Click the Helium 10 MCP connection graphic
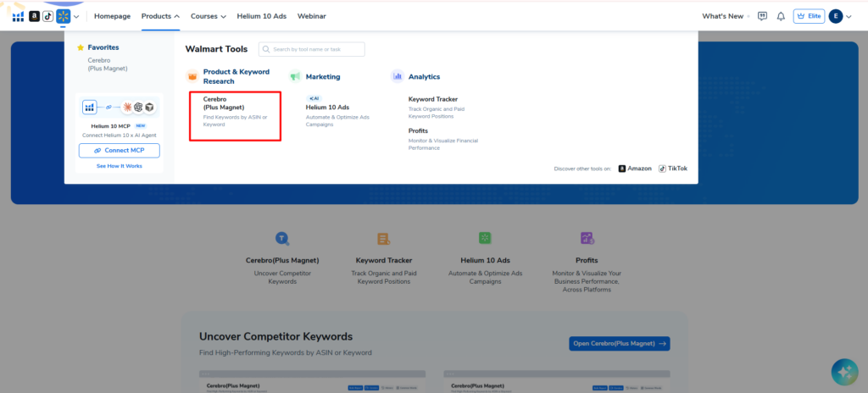Screen dimensions: 868x393 [119, 107]
